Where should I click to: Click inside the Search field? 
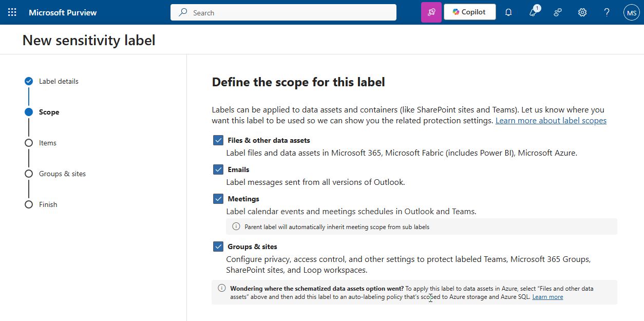point(282,12)
